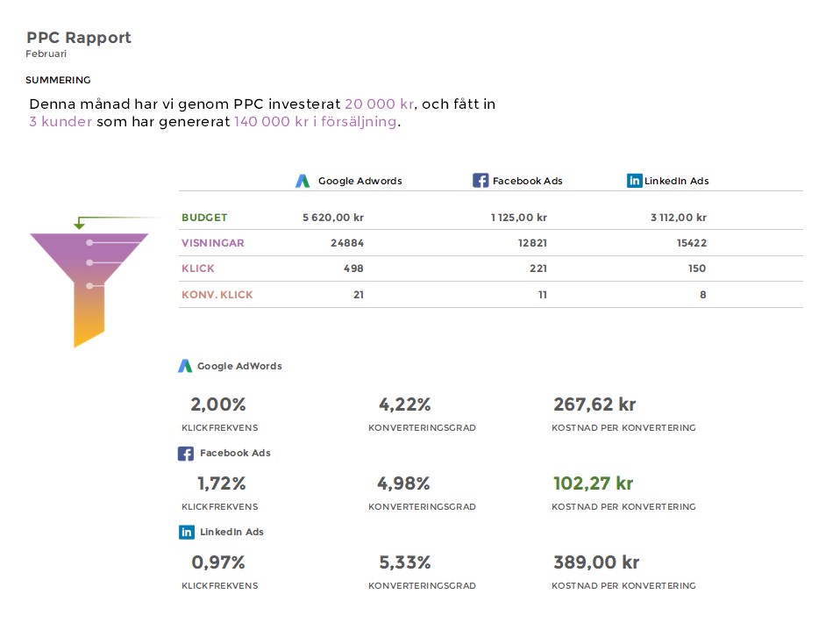Click the LinkedIn icon above 0,97%

186,532
